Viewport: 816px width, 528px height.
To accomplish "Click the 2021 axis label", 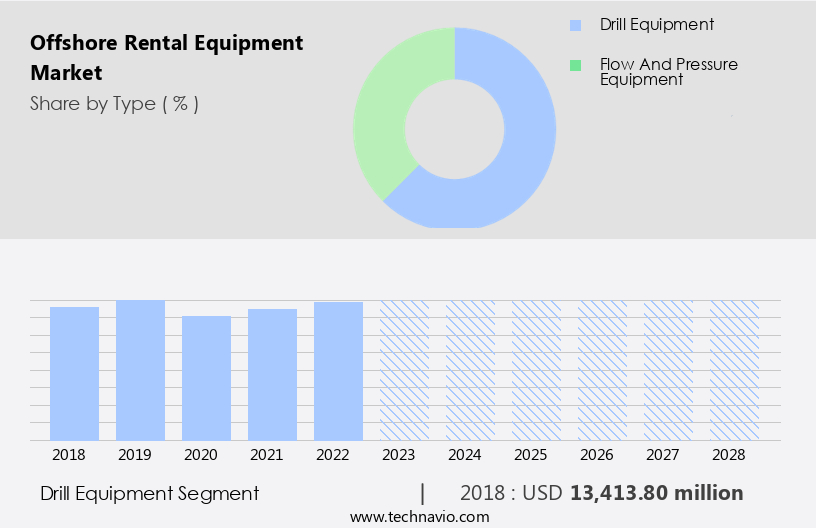I will tap(266, 455).
